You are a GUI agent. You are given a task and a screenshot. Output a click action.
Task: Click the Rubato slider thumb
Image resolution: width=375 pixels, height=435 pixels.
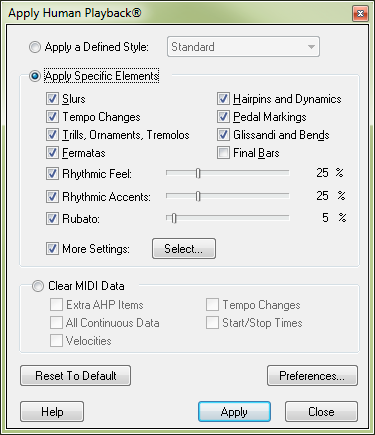click(174, 218)
